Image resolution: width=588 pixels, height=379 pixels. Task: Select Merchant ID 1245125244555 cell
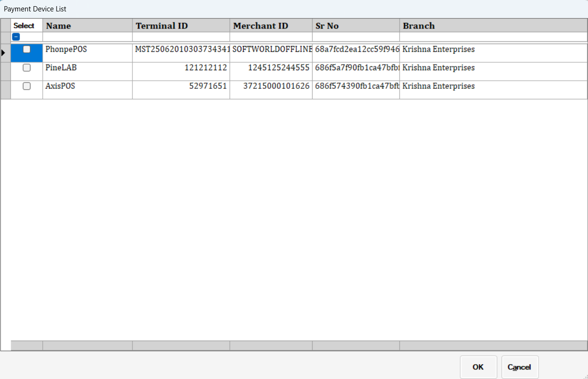[x=271, y=71]
